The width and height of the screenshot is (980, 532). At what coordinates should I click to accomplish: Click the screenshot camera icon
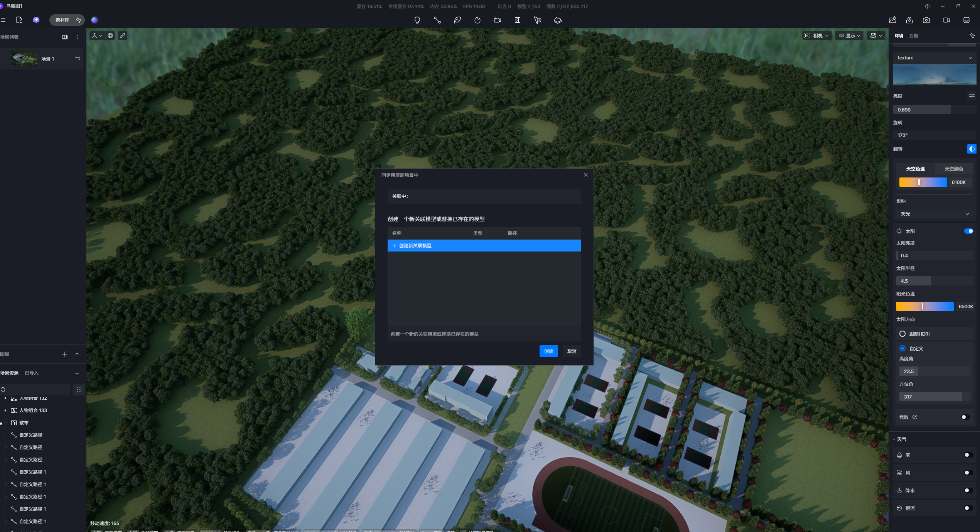(926, 20)
